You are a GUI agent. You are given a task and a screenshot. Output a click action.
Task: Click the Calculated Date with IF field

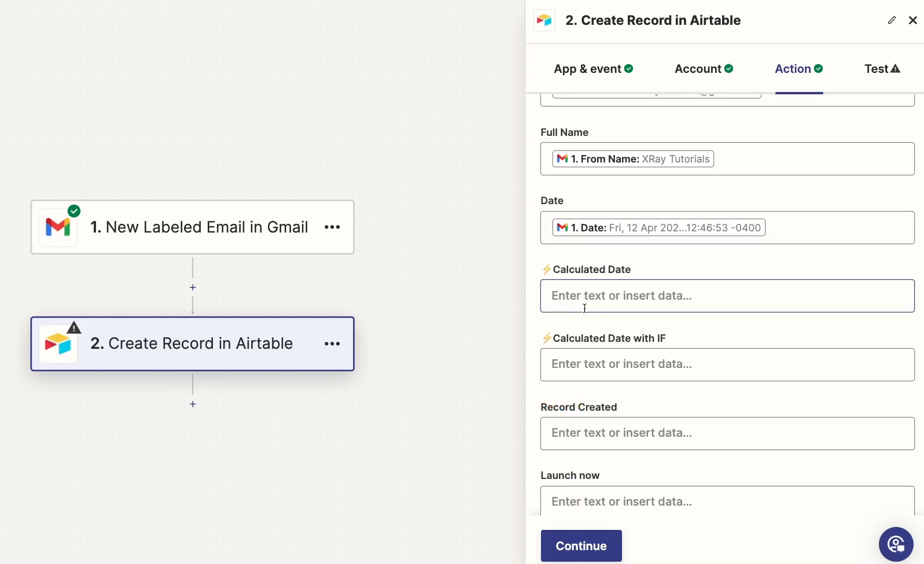pyautogui.click(x=727, y=364)
